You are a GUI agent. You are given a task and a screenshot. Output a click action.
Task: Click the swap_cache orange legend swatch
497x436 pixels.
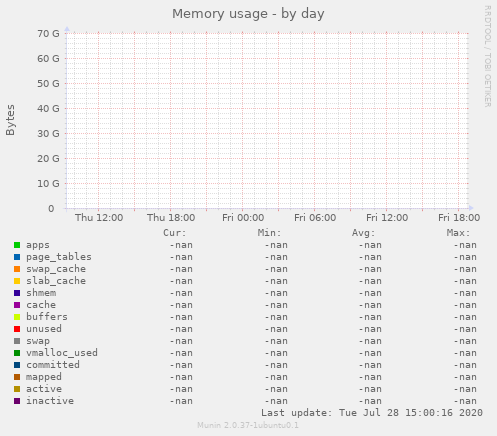click(17, 269)
